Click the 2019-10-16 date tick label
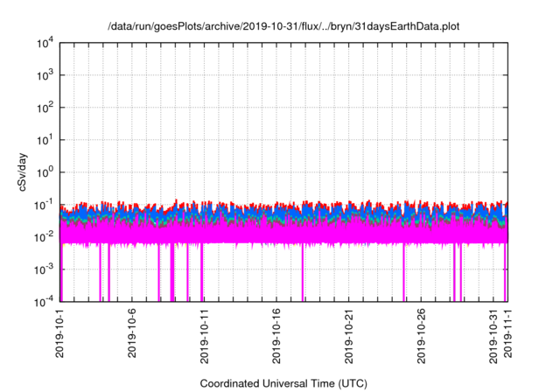 click(276, 336)
